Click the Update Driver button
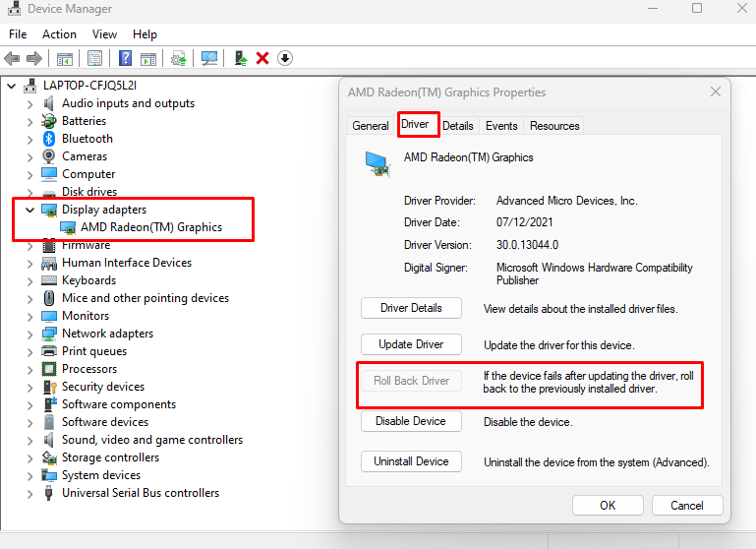The width and height of the screenshot is (756, 549). (x=411, y=344)
